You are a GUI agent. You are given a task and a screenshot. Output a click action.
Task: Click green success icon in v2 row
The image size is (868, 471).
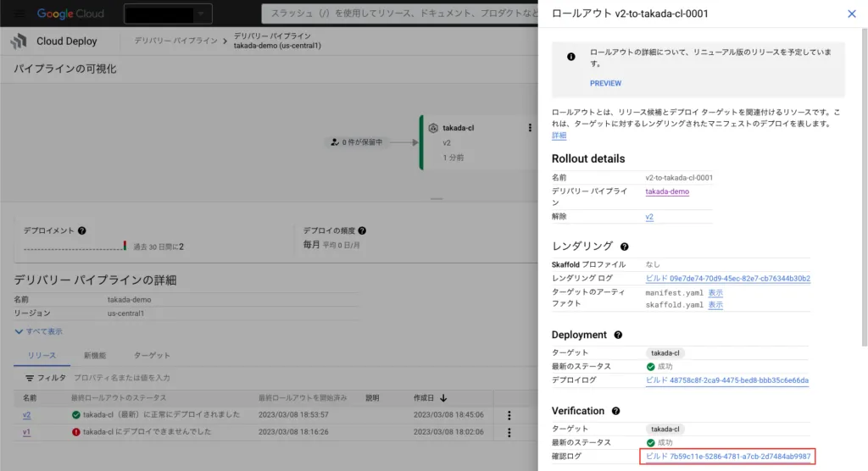(x=75, y=414)
